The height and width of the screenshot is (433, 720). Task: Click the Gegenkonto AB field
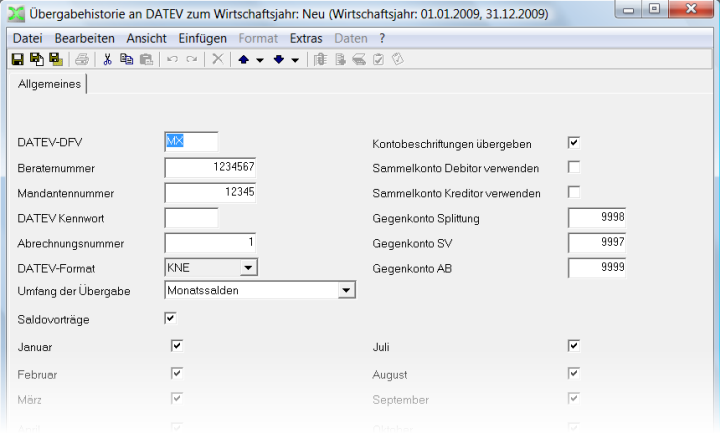(x=596, y=268)
